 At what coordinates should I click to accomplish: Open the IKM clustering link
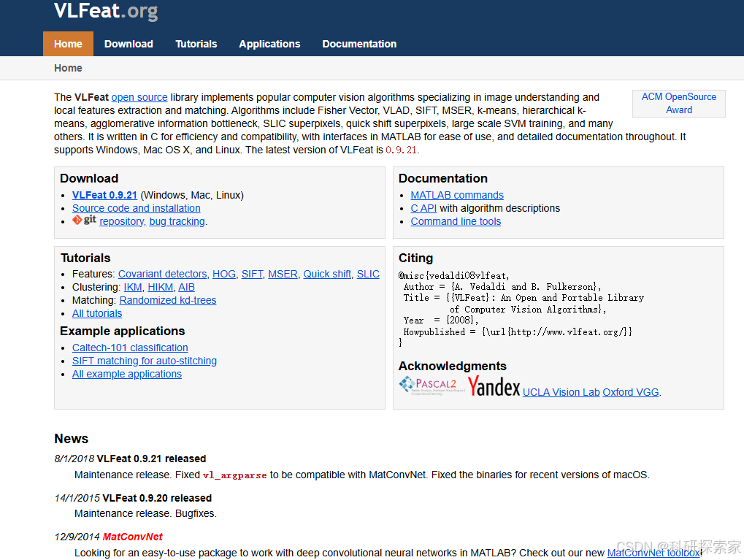(133, 287)
